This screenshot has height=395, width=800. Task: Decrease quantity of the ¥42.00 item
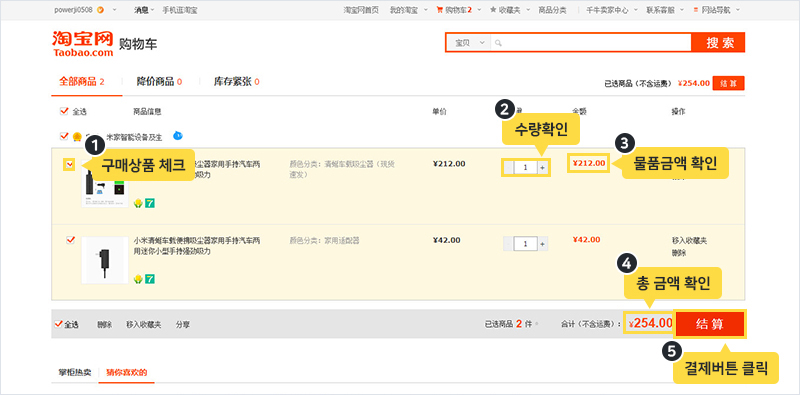(509, 244)
